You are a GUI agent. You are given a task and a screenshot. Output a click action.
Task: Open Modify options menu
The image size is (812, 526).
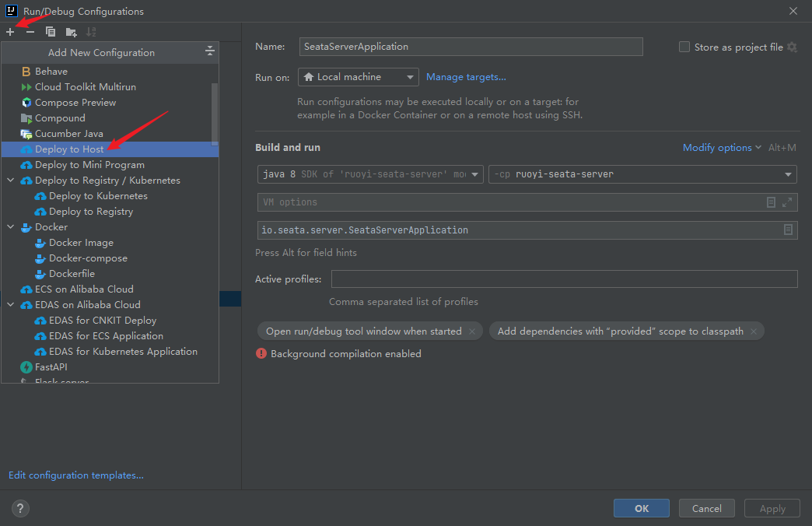click(x=722, y=148)
